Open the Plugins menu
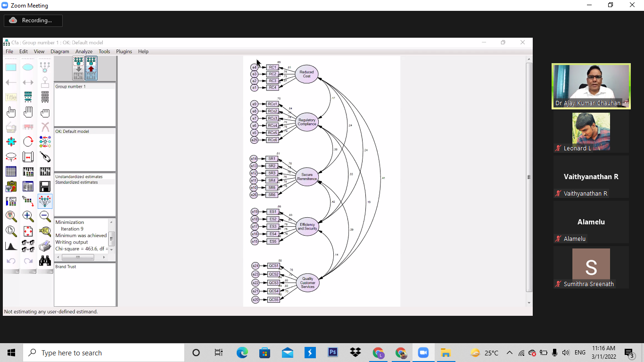The width and height of the screenshot is (644, 362). click(124, 51)
